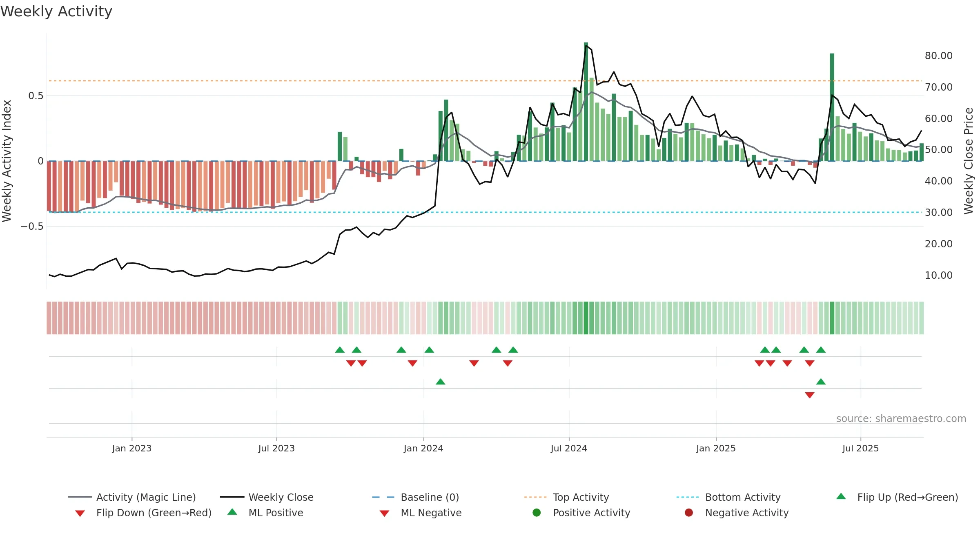
Task: Toggle the Baseline (0) legend entry
Action: (x=416, y=497)
